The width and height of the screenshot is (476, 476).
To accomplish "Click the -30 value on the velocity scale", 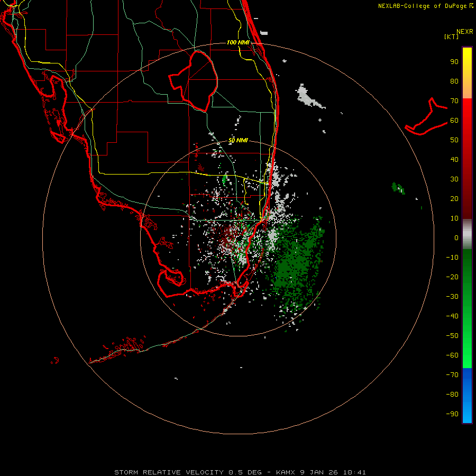I will click(x=452, y=297).
